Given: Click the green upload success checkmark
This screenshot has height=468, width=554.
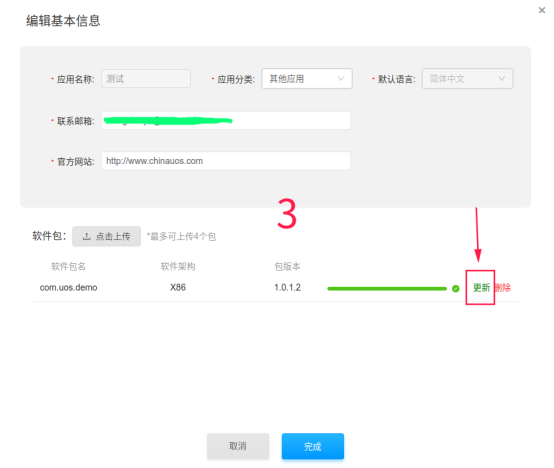Looking at the screenshot, I should click(x=455, y=289).
